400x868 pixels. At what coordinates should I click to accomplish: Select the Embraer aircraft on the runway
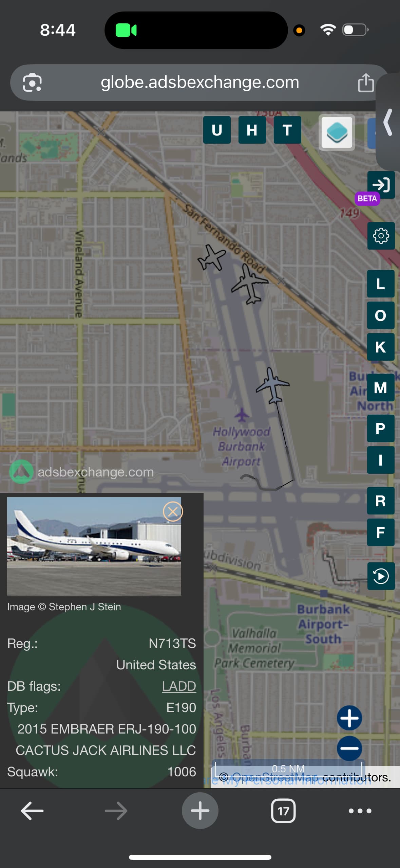(273, 385)
